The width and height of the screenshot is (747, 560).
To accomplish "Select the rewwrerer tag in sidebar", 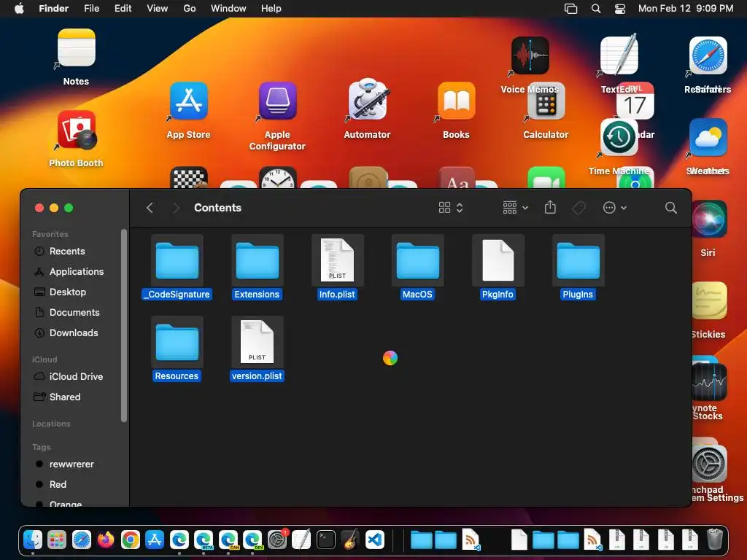I will (71, 464).
